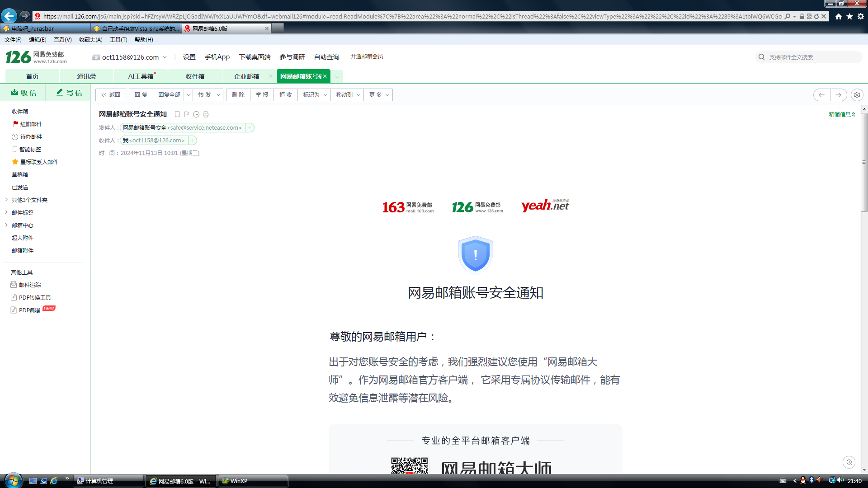Click plus icon next to recipient oct1158@126.com
868x488 pixels.
[193, 141]
